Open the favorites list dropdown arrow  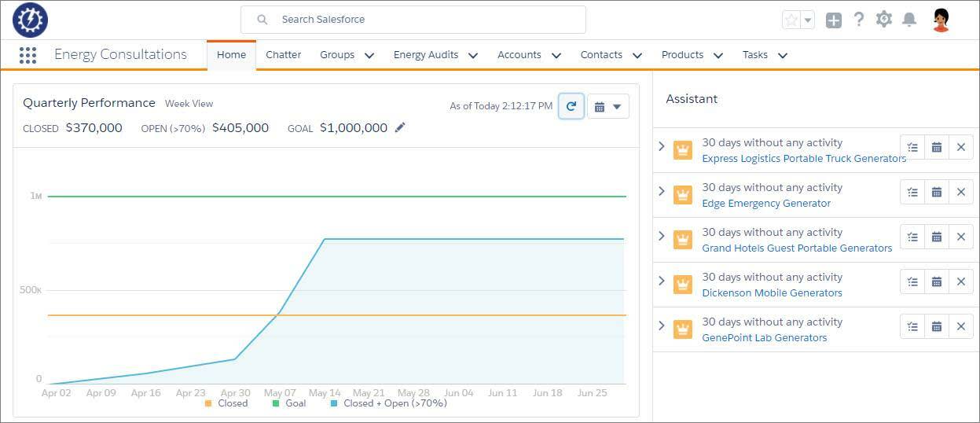(808, 20)
